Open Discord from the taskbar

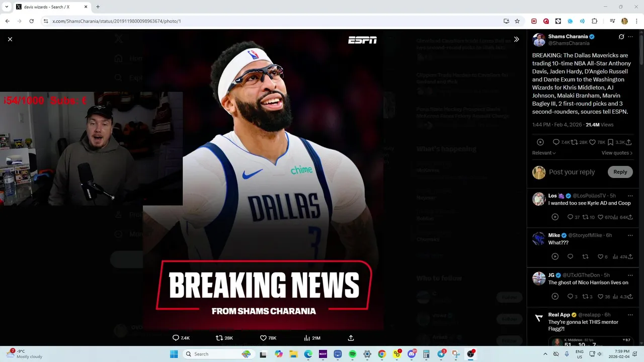(412, 354)
